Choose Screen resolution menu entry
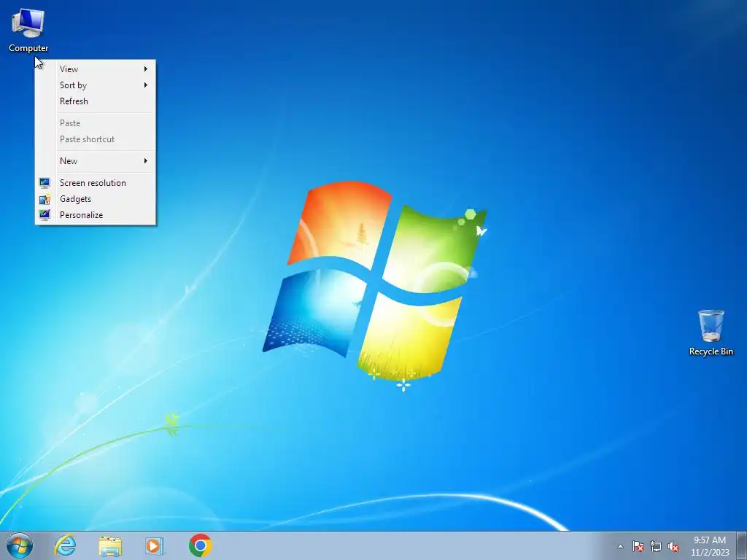Screen dimensions: 747x560 click(96, 183)
